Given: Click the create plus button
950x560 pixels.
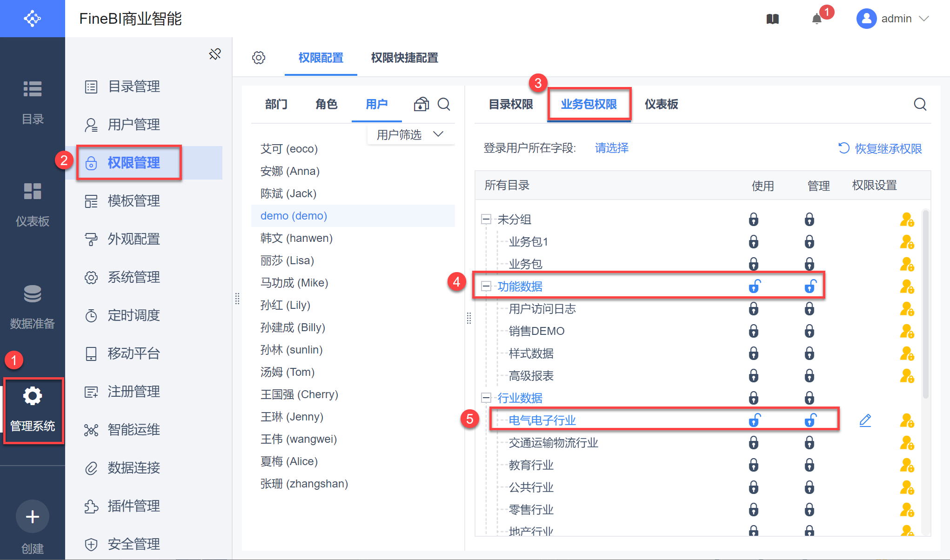Looking at the screenshot, I should pos(33,517).
